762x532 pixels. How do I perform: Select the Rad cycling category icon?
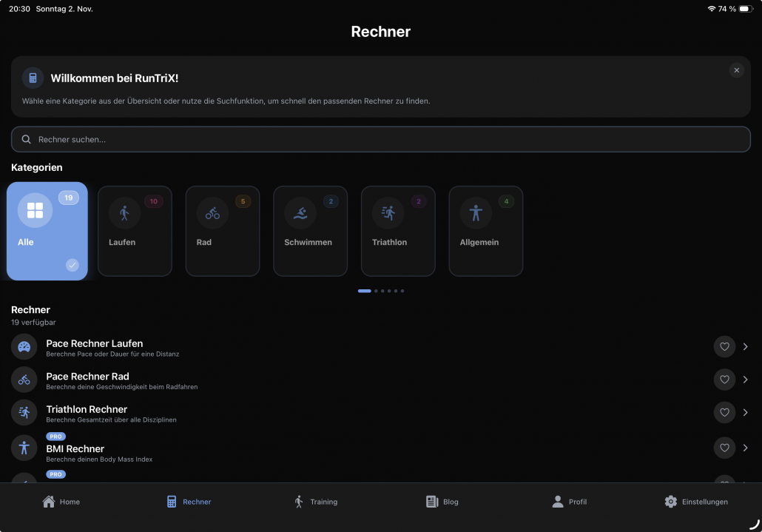212,212
